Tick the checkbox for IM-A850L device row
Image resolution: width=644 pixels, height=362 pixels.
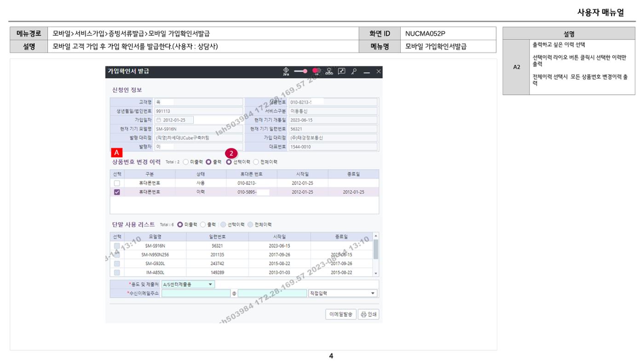coord(117,272)
